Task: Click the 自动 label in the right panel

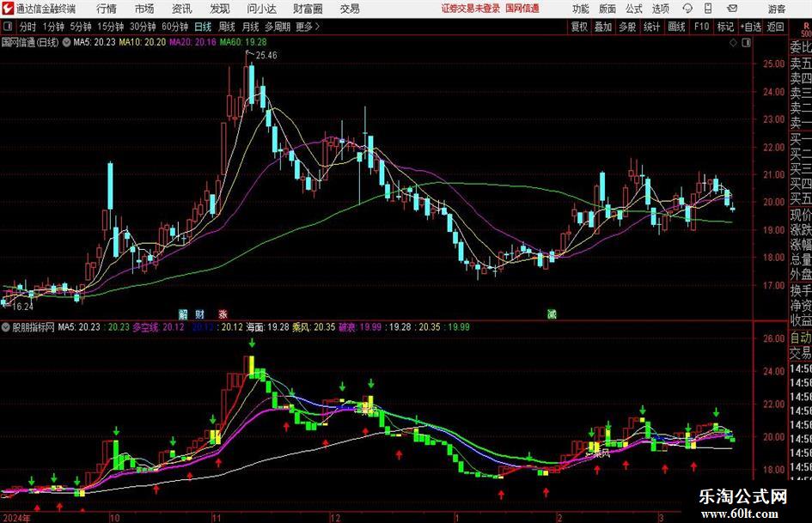Action: pos(801,338)
